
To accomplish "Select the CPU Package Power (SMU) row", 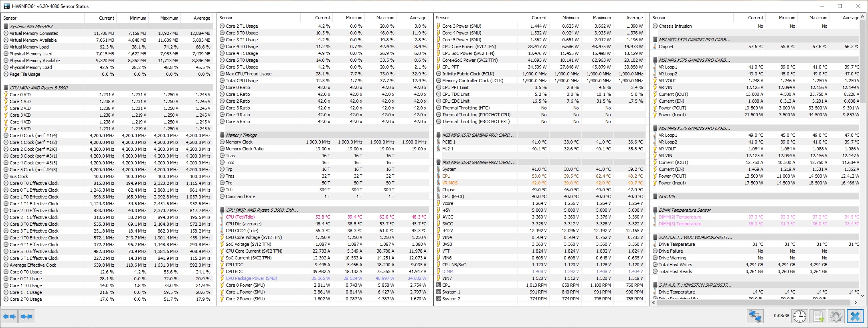I will pyautogui.click(x=251, y=278).
